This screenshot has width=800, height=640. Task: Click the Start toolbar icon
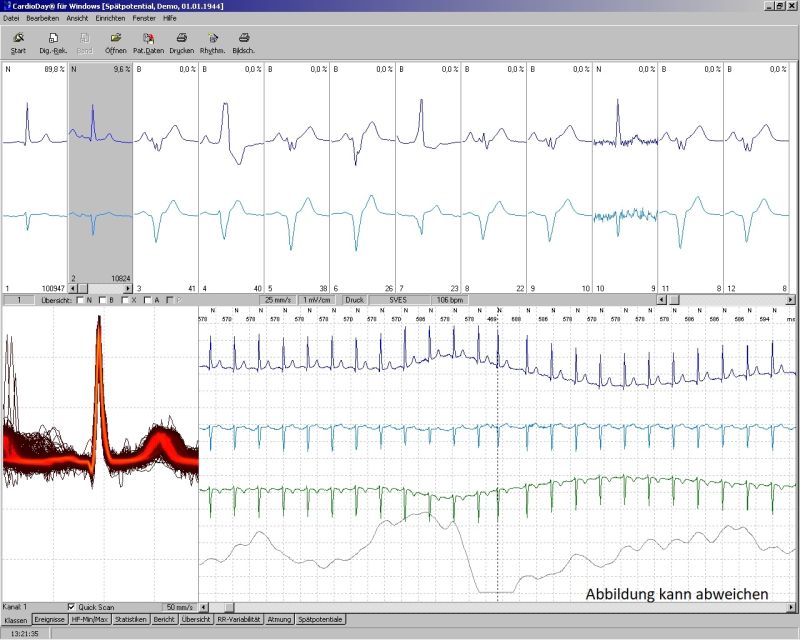pyautogui.click(x=18, y=42)
